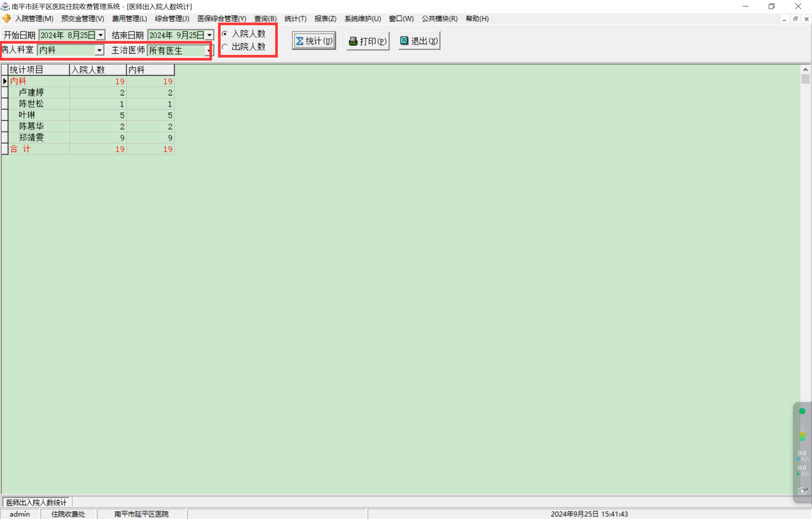812x519 pixels.
Task: Open the 结束日期 date dropdown
Action: click(209, 35)
